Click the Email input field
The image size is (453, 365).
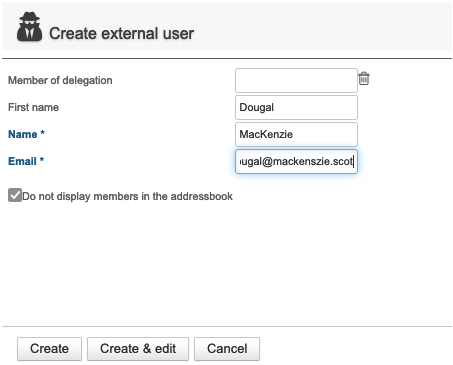296,161
